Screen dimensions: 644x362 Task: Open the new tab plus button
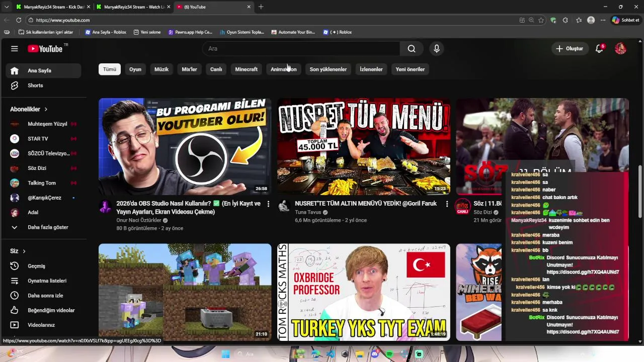coord(261,7)
